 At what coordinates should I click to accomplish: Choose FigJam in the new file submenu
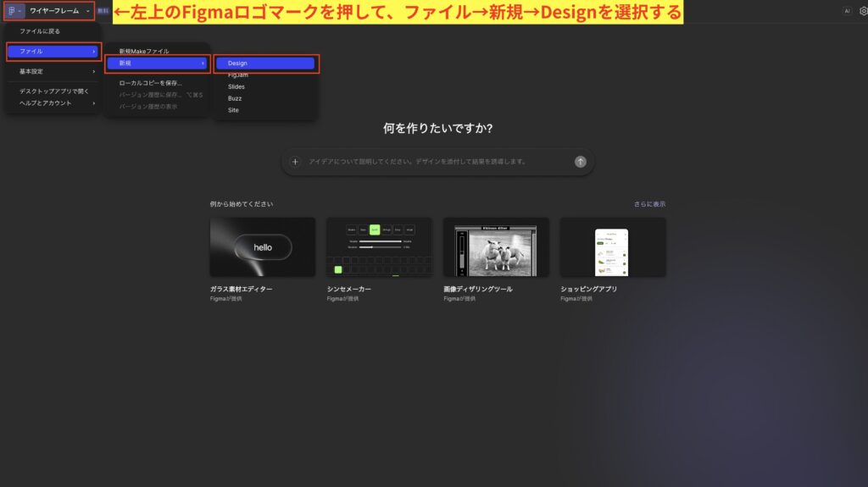(238, 75)
